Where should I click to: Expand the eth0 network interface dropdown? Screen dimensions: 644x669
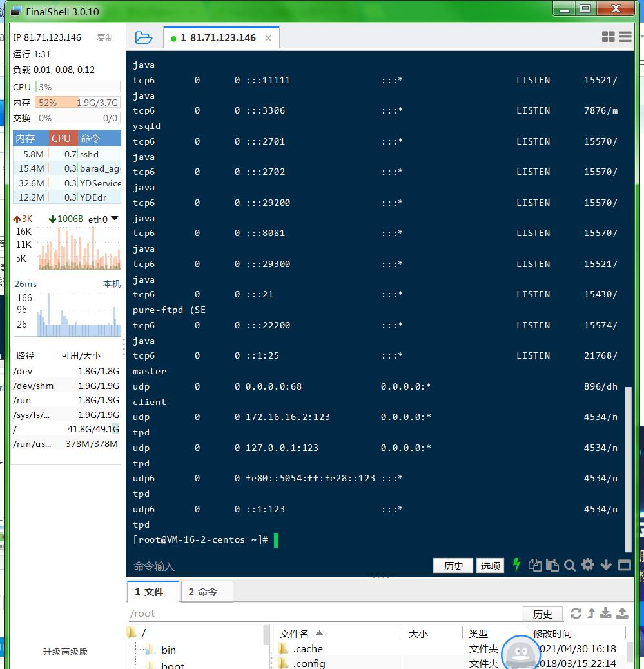click(x=115, y=219)
